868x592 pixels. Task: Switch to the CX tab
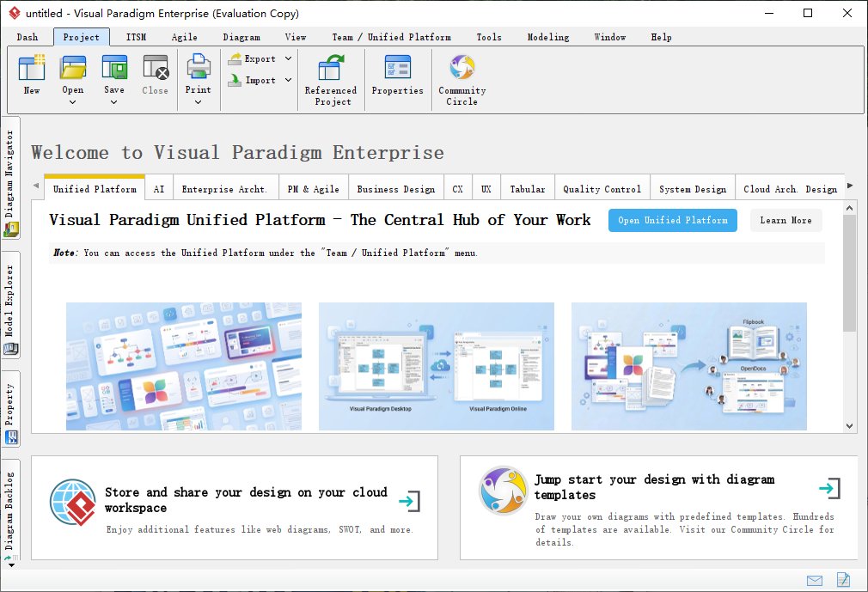pos(458,189)
